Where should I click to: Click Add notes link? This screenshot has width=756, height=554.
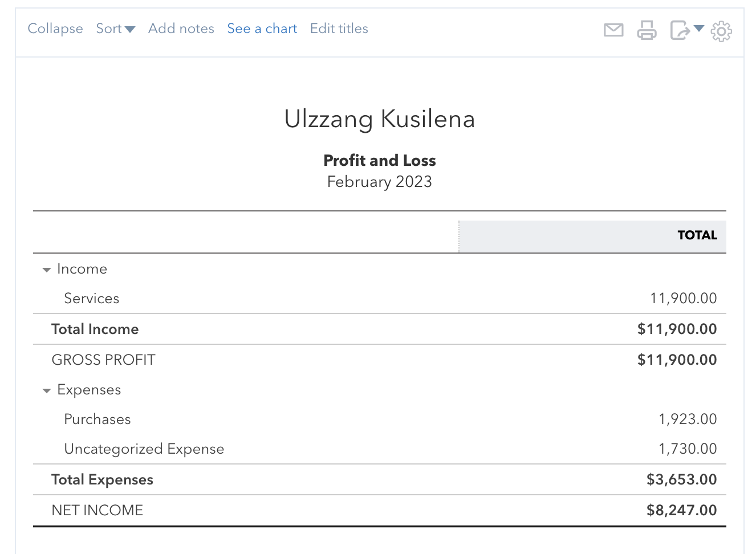[x=181, y=28]
